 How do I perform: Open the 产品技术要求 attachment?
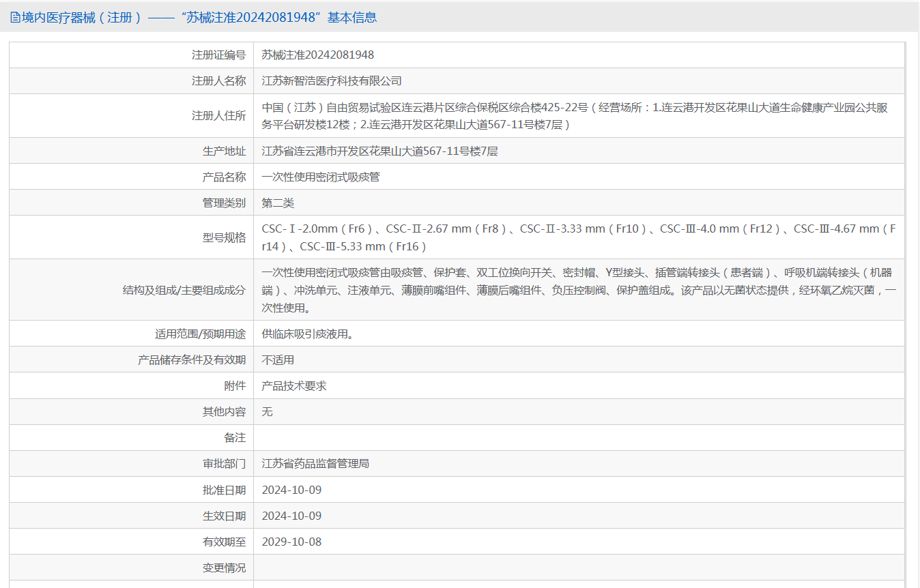pyautogui.click(x=294, y=386)
